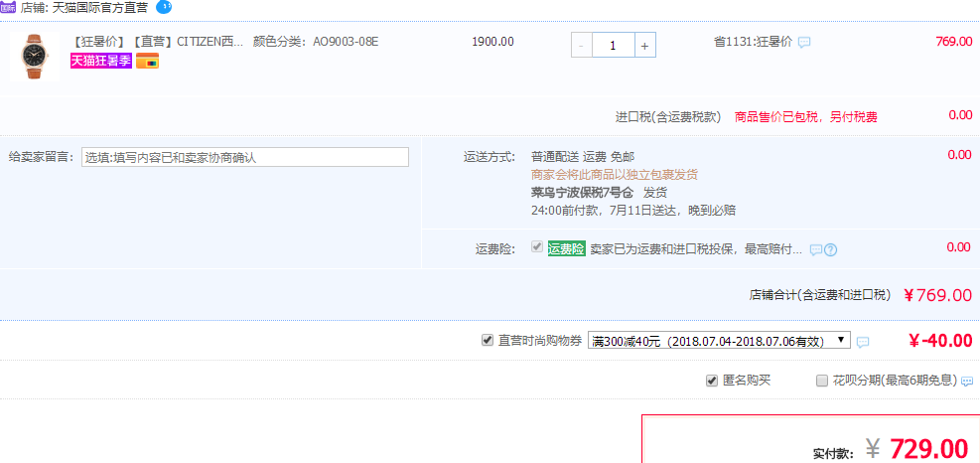Open the CITIZEN product title link
This screenshot has height=463, width=980.
coord(159,42)
